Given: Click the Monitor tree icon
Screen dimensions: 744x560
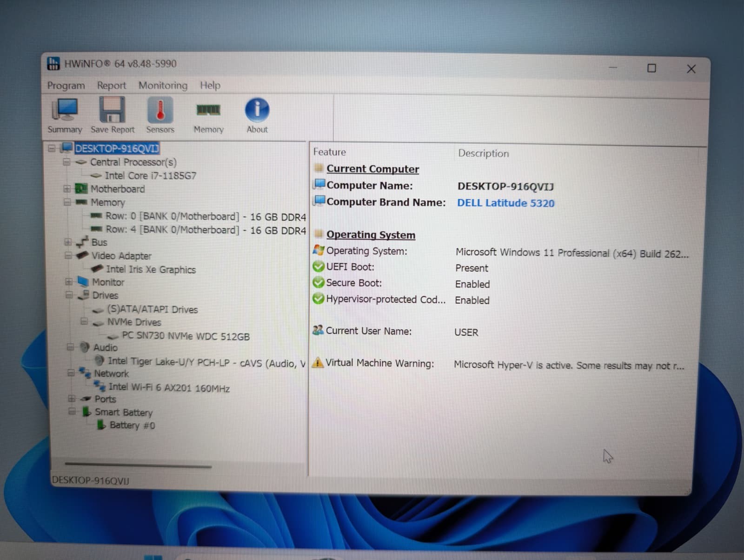Looking at the screenshot, I should (x=83, y=281).
